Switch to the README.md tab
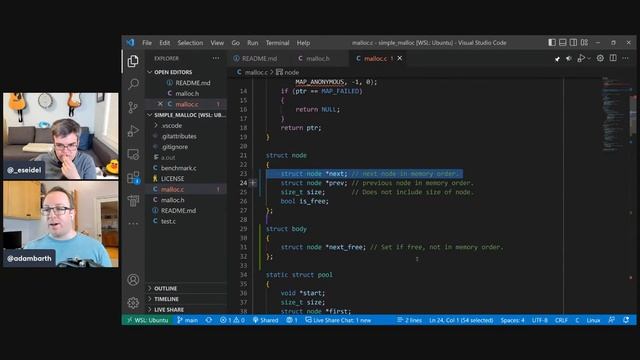This screenshot has height=360, width=640. (x=259, y=58)
